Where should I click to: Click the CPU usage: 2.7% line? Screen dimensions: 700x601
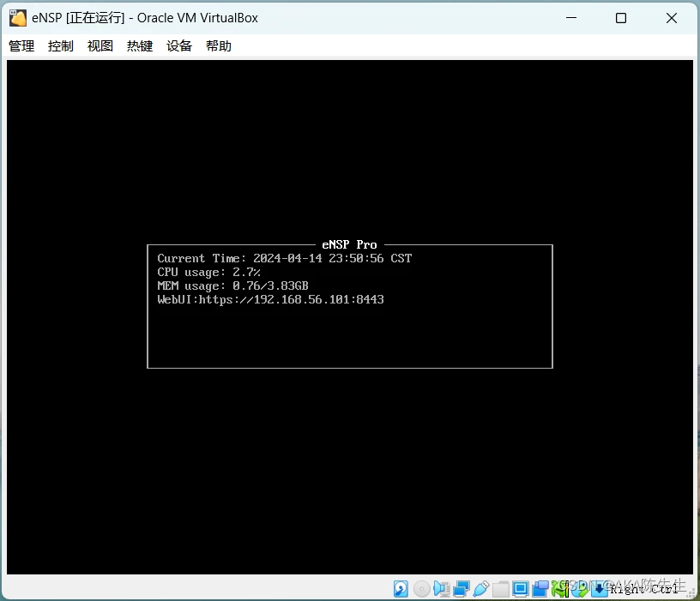tap(209, 272)
